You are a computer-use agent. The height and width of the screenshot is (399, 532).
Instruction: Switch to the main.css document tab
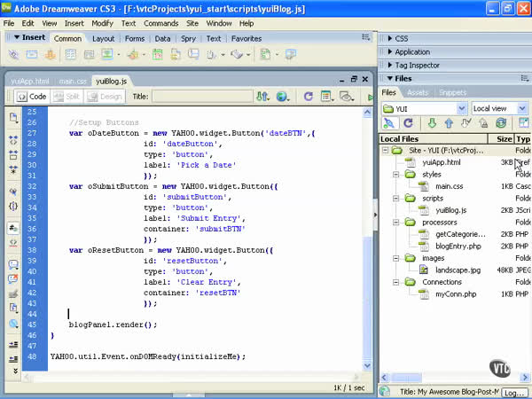click(x=73, y=81)
